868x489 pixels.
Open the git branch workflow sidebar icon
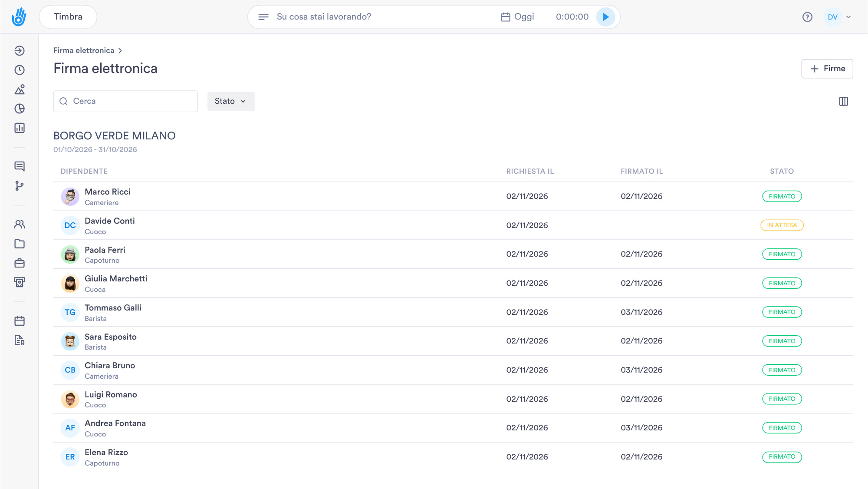[20, 186]
